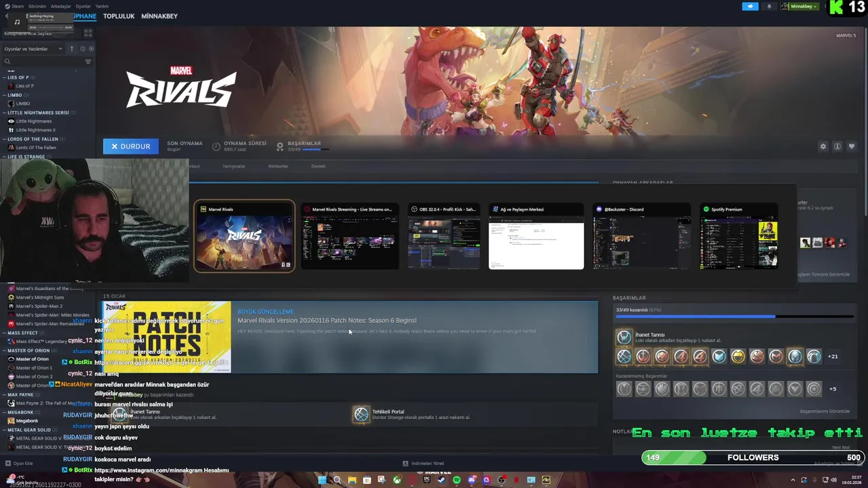Screen dimensions: 868x488
Task: Open Steam icon on the taskbar
Action: point(441,480)
